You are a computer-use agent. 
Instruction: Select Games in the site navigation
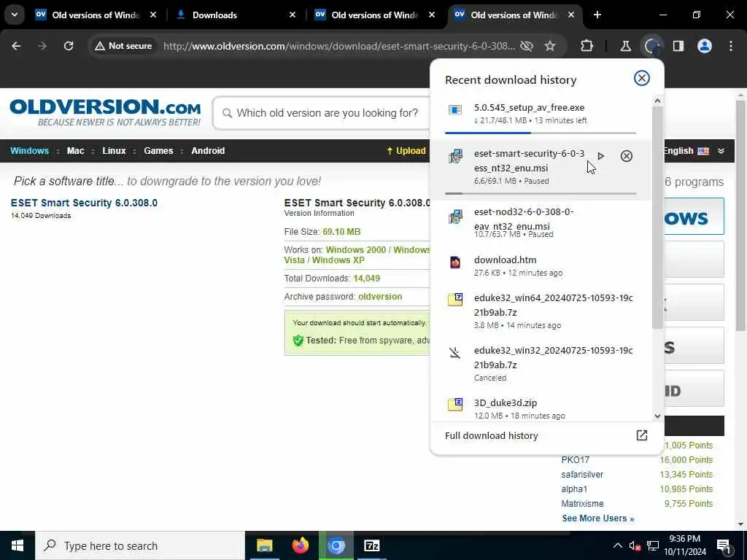click(x=158, y=150)
